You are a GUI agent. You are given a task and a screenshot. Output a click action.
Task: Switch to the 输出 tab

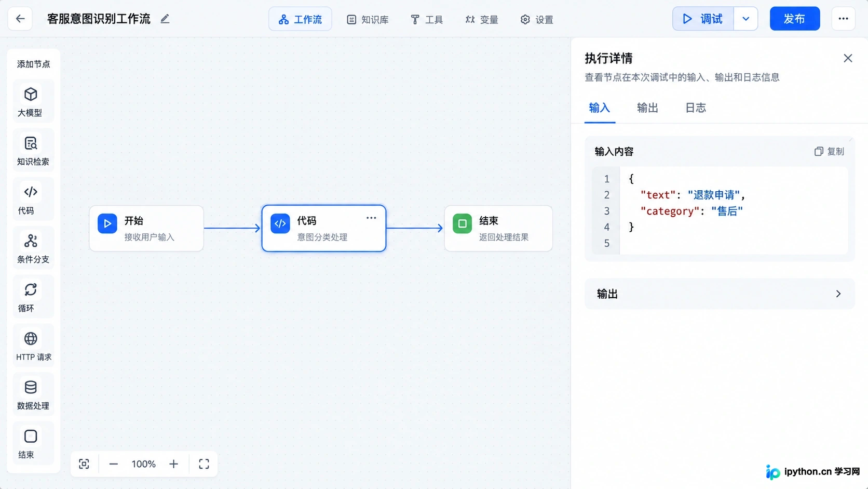pos(648,108)
